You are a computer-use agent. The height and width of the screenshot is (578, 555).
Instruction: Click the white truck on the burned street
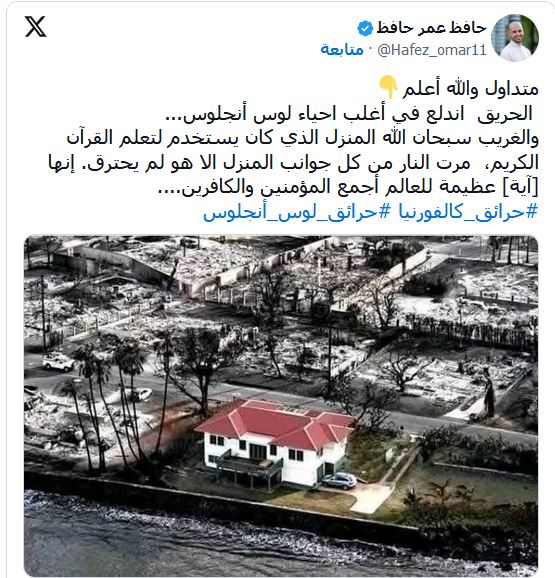[x=58, y=361]
